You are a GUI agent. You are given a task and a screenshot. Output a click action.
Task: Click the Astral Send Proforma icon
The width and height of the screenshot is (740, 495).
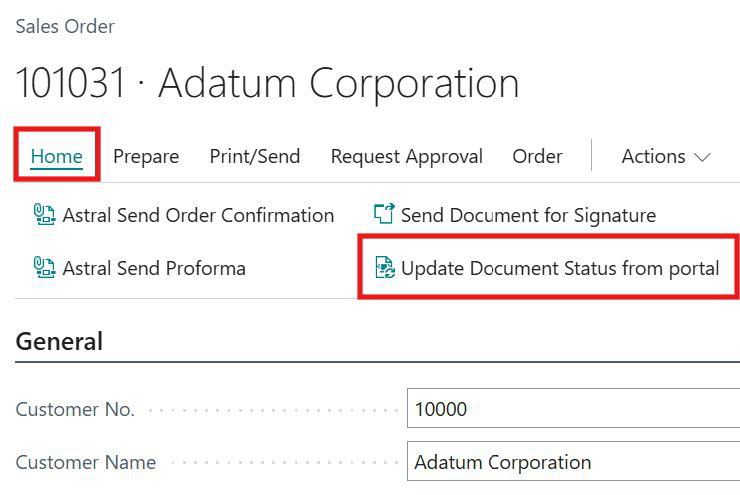[x=44, y=267]
